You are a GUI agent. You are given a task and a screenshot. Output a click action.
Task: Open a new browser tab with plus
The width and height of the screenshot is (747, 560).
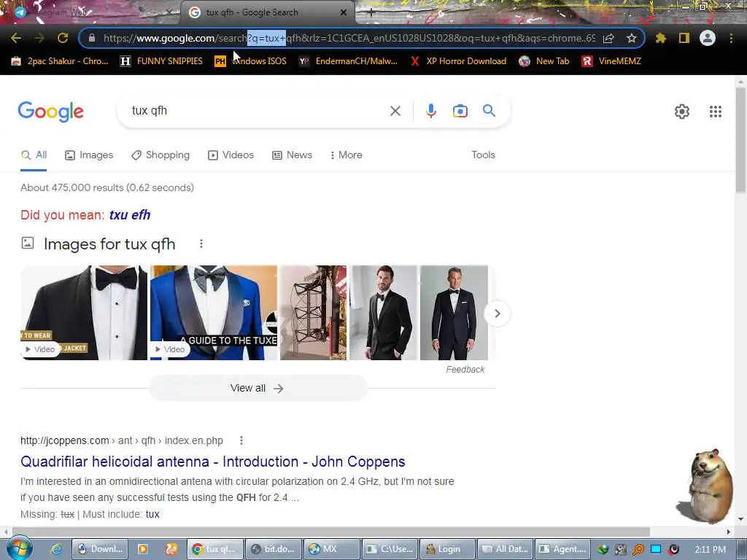pyautogui.click(x=371, y=13)
